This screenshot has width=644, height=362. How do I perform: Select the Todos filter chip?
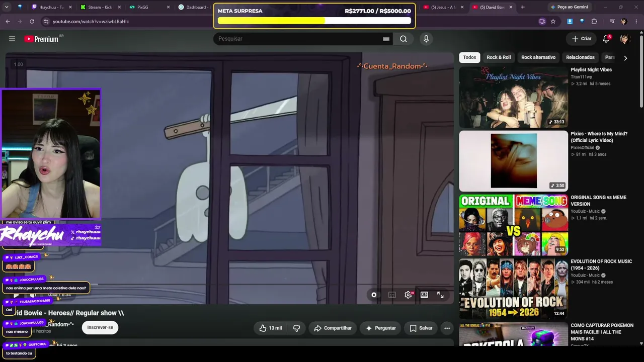(469, 57)
